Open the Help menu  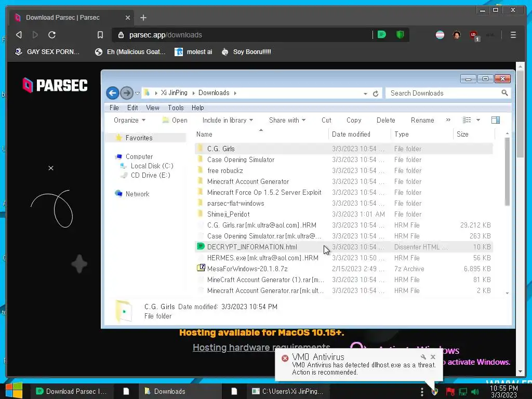coord(198,108)
